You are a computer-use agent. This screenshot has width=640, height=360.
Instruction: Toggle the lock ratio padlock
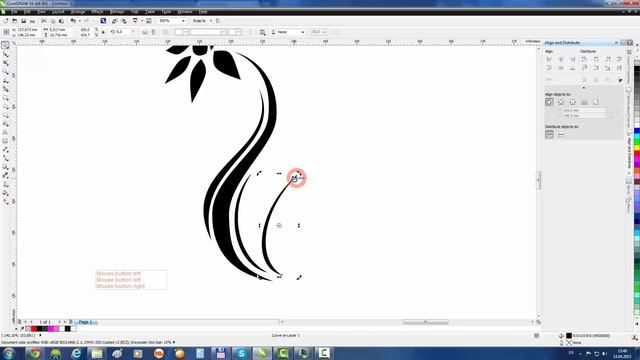(103, 32)
